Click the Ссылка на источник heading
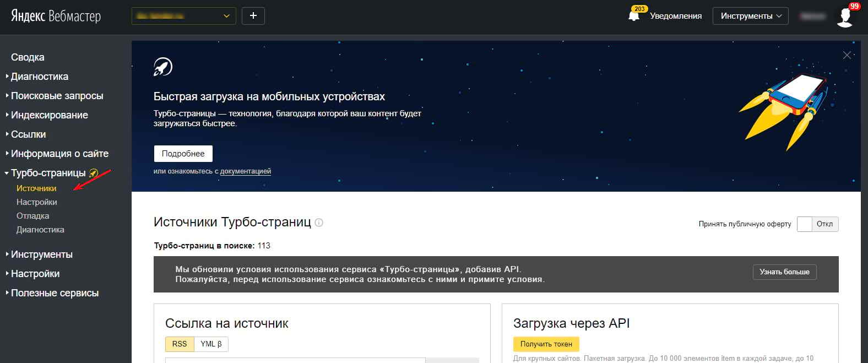Viewport: 868px width, 363px height. pyautogui.click(x=227, y=323)
